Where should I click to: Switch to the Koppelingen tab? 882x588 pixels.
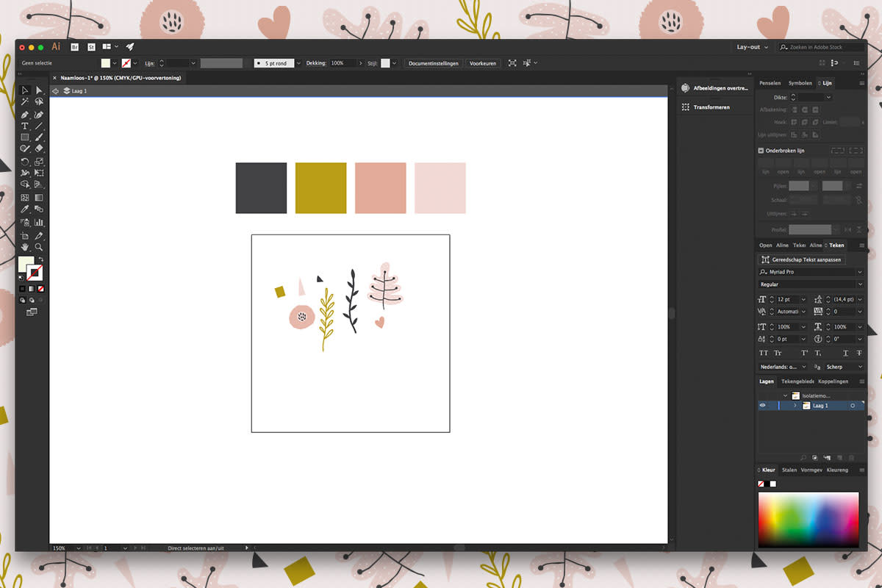pyautogui.click(x=833, y=381)
